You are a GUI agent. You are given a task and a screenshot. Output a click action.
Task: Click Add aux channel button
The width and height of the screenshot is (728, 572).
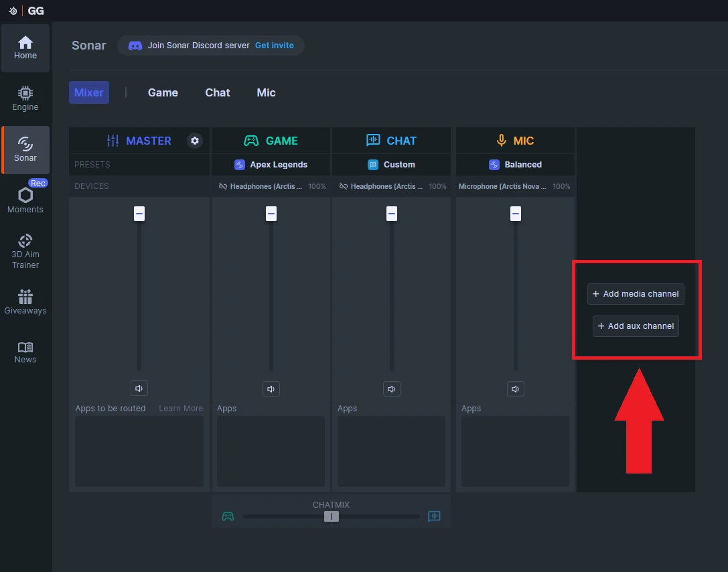point(636,326)
